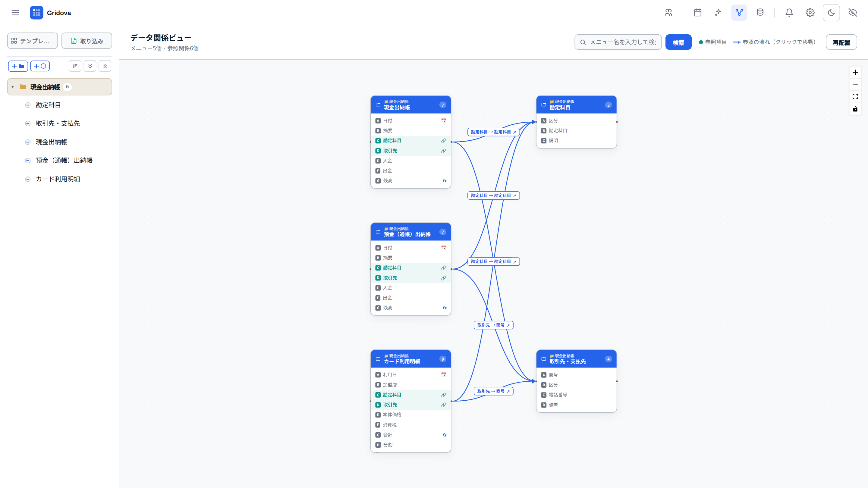Image resolution: width=868 pixels, height=488 pixels.
Task: Toggle dark mode with moon icon
Action: [x=831, y=12]
